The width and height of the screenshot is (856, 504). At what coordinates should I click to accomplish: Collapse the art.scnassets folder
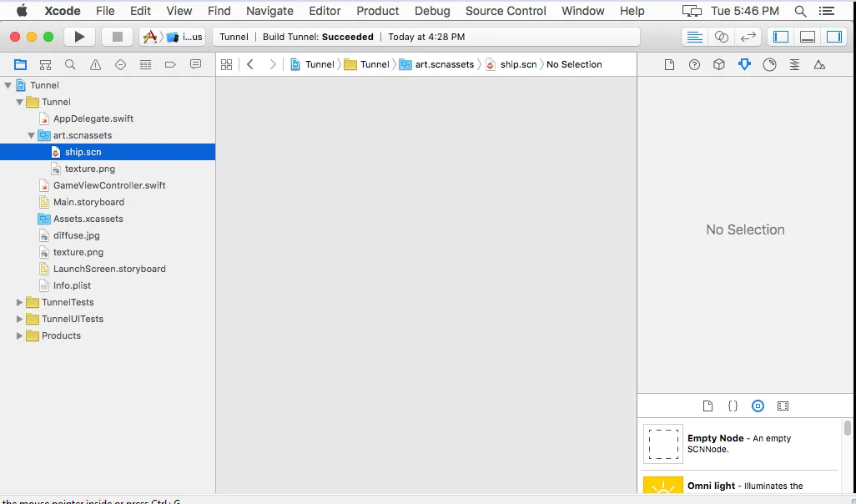click(31, 135)
